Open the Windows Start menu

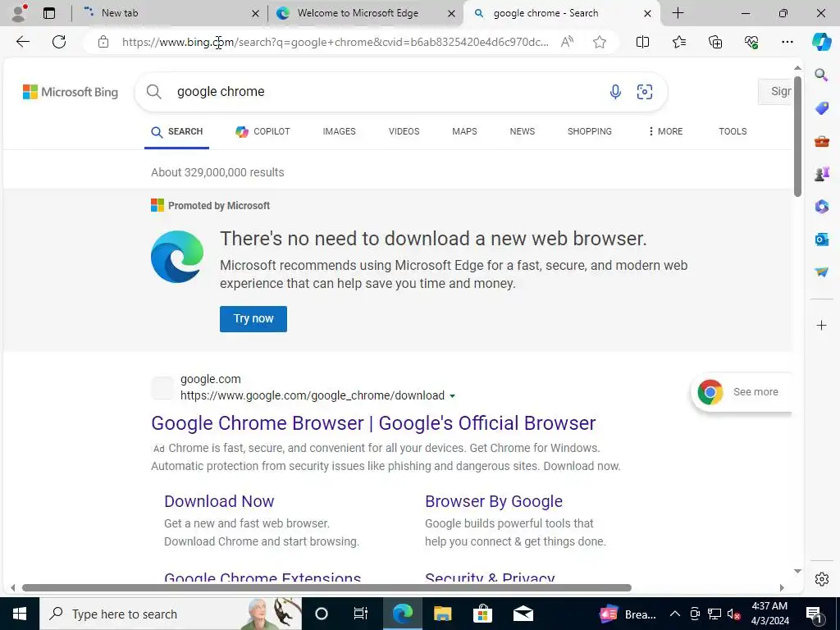coord(20,614)
